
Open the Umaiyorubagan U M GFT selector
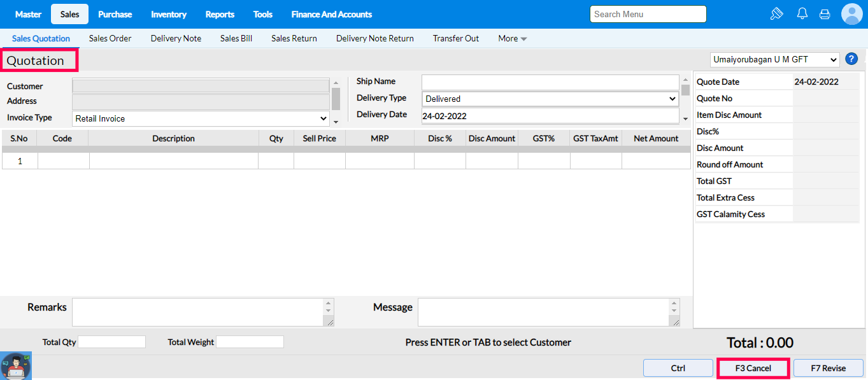point(775,59)
